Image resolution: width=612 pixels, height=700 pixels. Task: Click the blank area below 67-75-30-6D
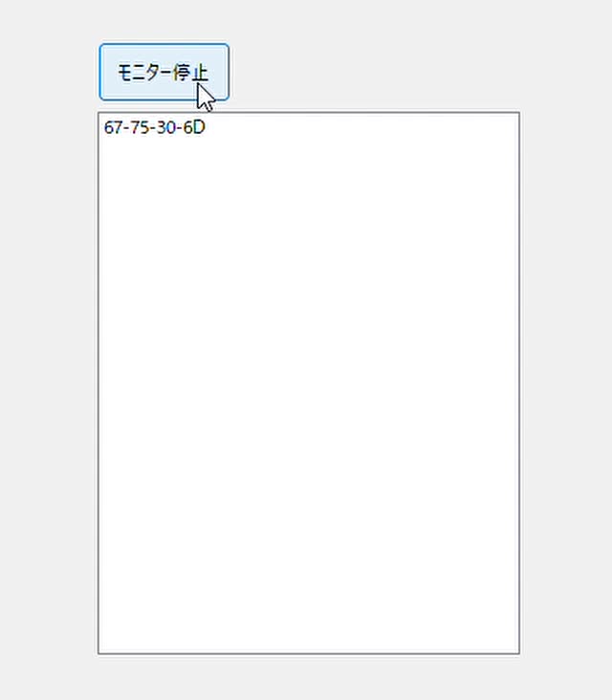pos(309,393)
